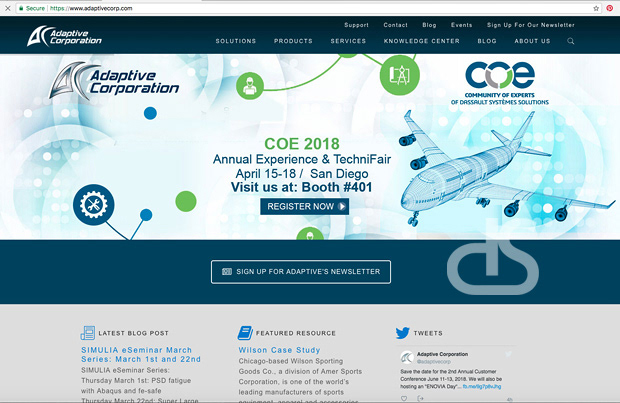
Task: Click the Secure padlock indicator
Action: tap(32, 8)
